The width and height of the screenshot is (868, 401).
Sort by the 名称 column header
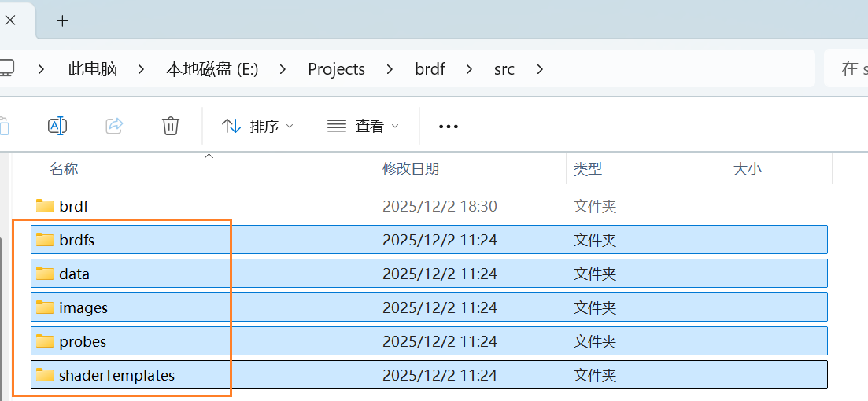tap(64, 168)
